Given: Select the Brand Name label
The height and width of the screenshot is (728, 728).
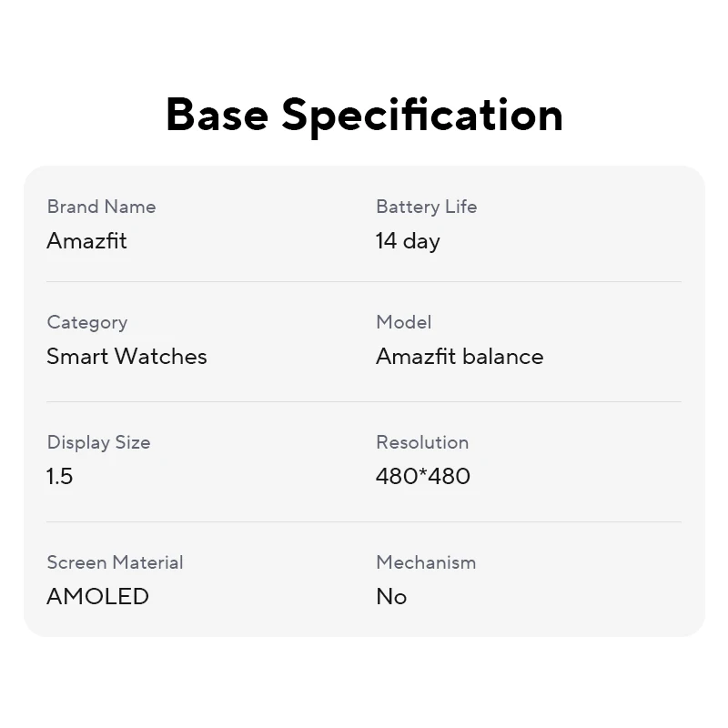Looking at the screenshot, I should pyautogui.click(x=101, y=207).
